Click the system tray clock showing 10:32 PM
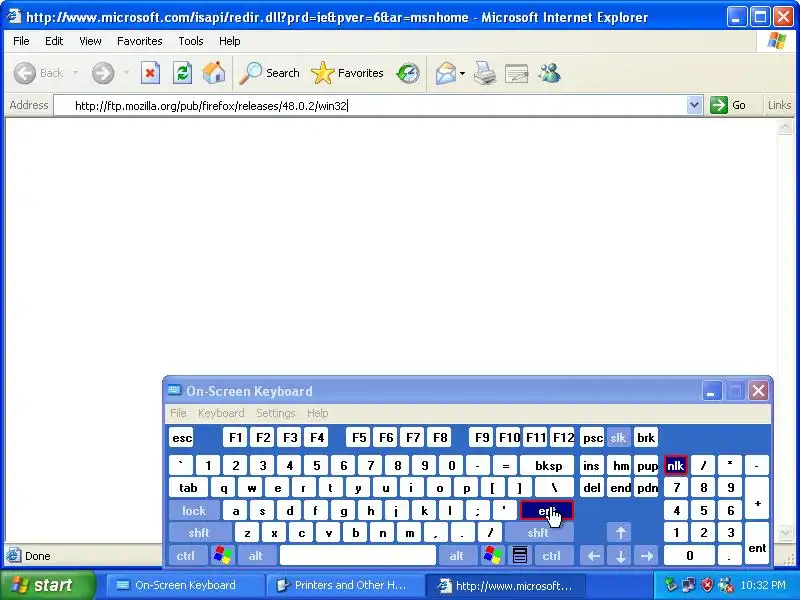Image resolution: width=800 pixels, height=600 pixels. (x=763, y=585)
